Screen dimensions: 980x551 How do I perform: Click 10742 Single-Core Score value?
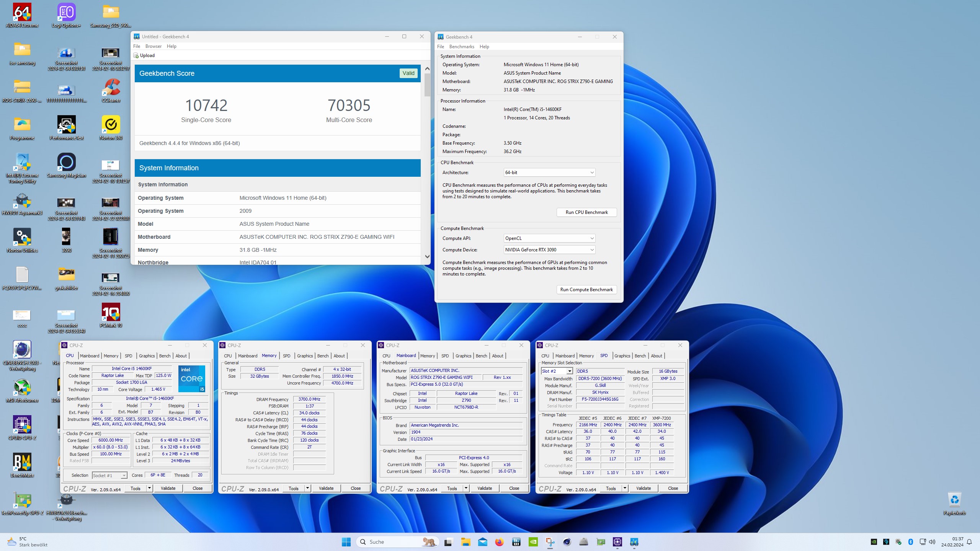206,106
